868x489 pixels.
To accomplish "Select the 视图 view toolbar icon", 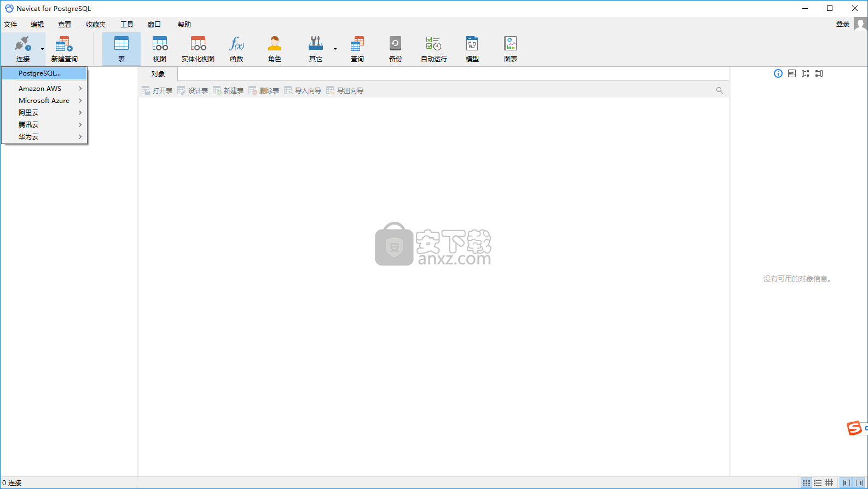I will (x=160, y=44).
